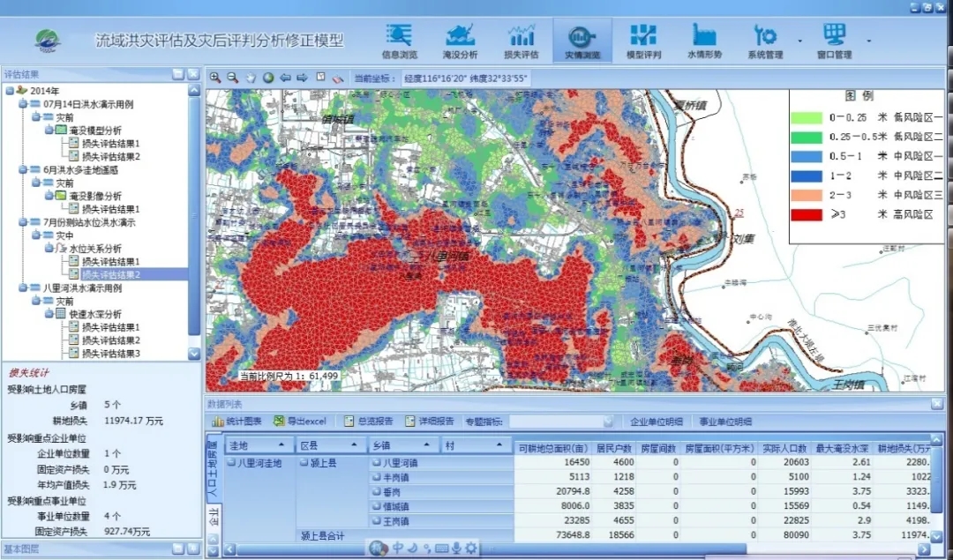The width and height of the screenshot is (953, 560).
Task: Select 损失评估结果3 in the tree
Action: pos(111,354)
